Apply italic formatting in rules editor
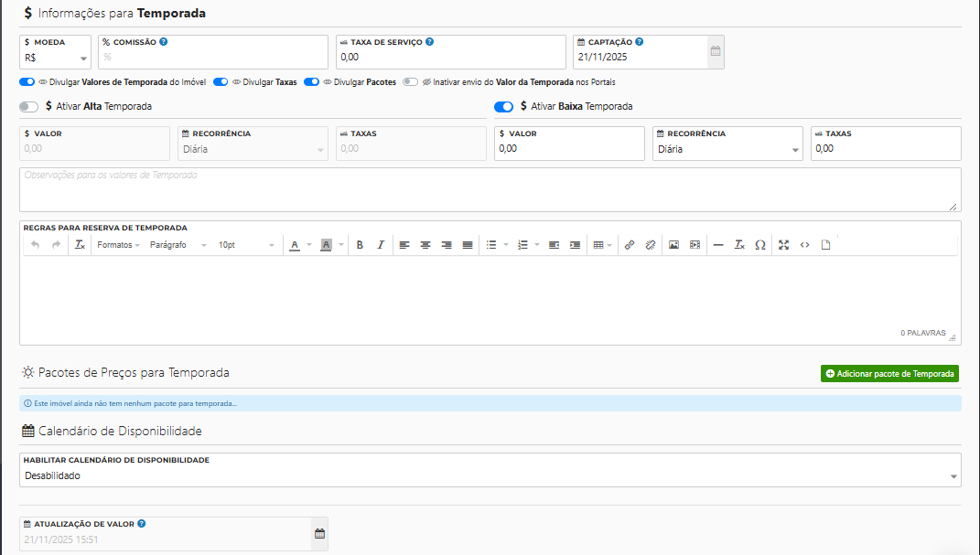The height and width of the screenshot is (555, 980). [x=381, y=245]
